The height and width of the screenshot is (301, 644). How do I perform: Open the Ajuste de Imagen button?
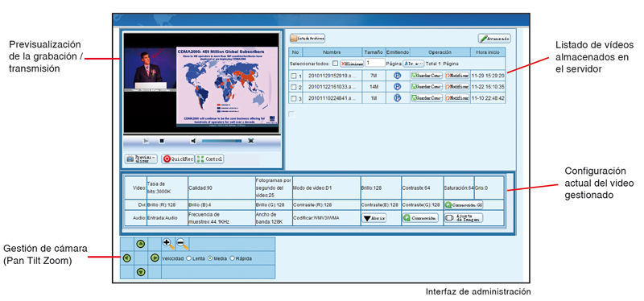click(x=464, y=218)
